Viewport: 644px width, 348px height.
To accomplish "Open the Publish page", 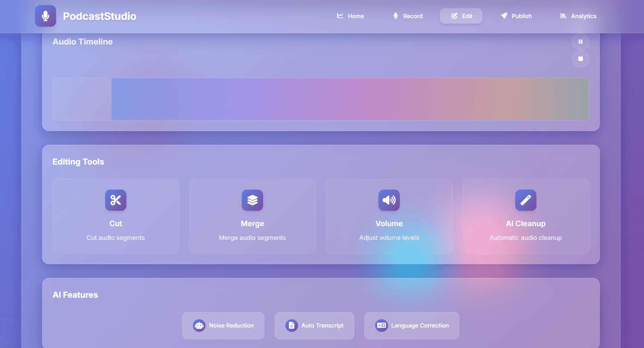I will point(516,16).
